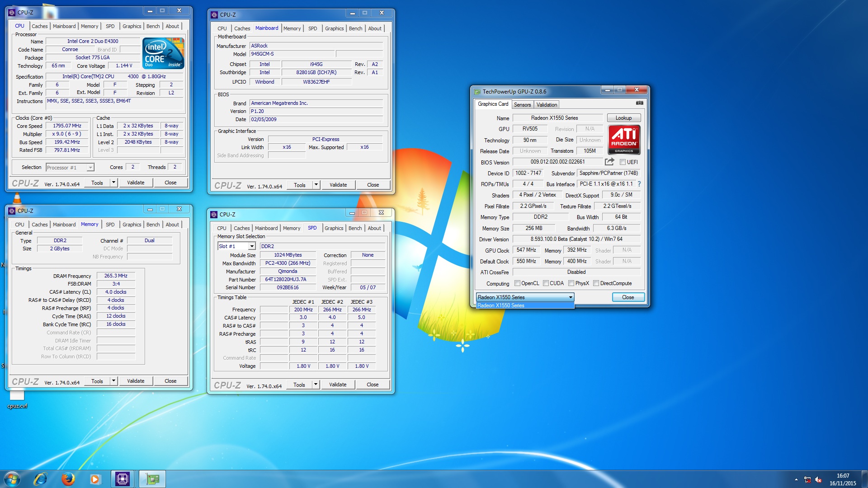Toggle the UEFI checkbox in GPU-Z
The width and height of the screenshot is (868, 488).
click(x=623, y=162)
